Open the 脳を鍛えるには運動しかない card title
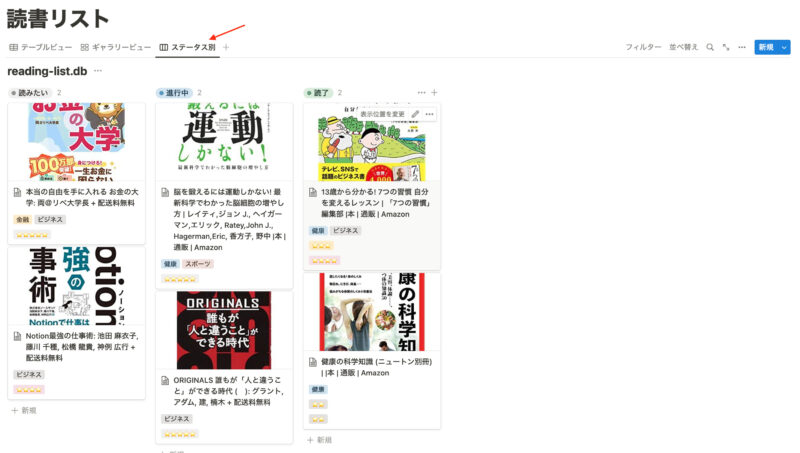Image resolution: width=800 pixels, height=453 pixels. point(230,219)
